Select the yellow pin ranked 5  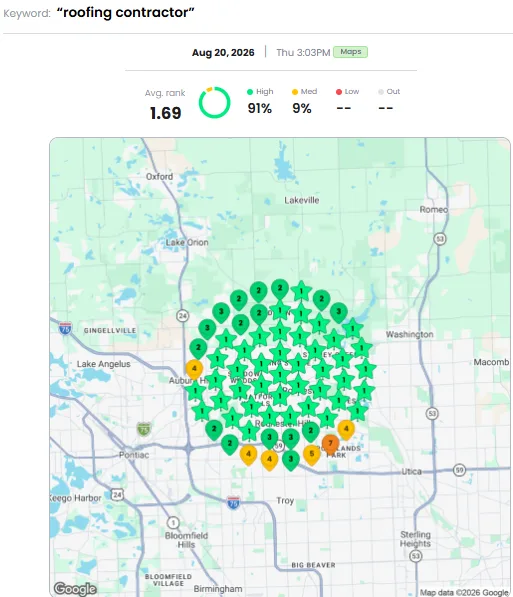[312, 455]
